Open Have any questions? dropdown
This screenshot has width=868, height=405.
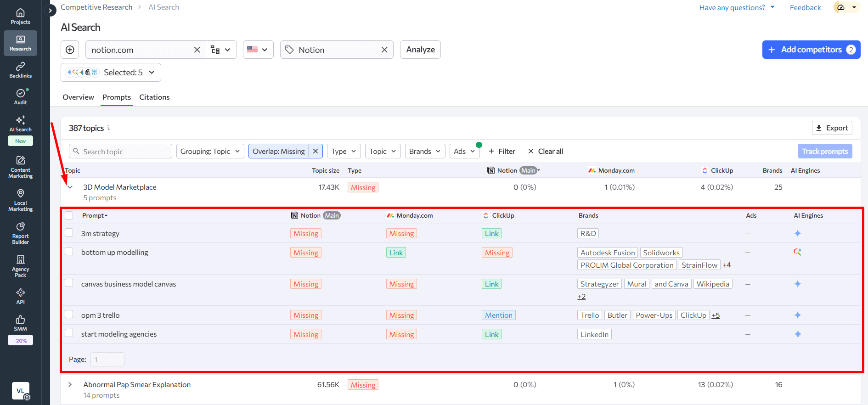click(x=737, y=7)
